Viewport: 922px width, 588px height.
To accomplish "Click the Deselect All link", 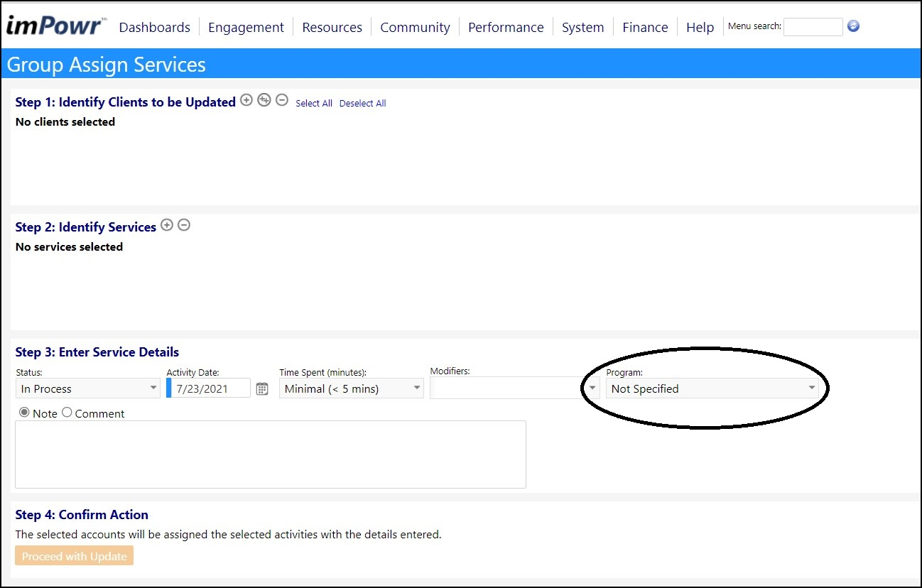I will click(x=362, y=103).
